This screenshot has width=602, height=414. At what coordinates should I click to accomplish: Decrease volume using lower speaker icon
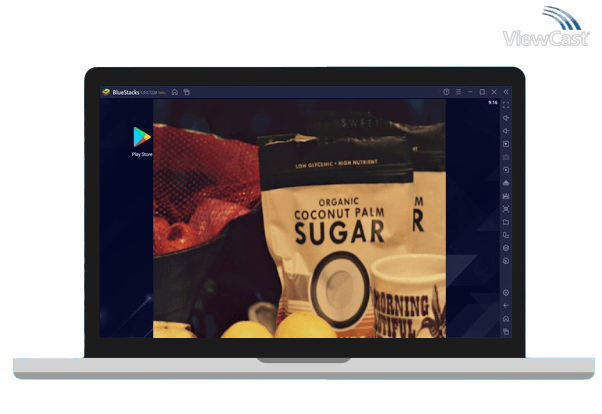tap(506, 131)
